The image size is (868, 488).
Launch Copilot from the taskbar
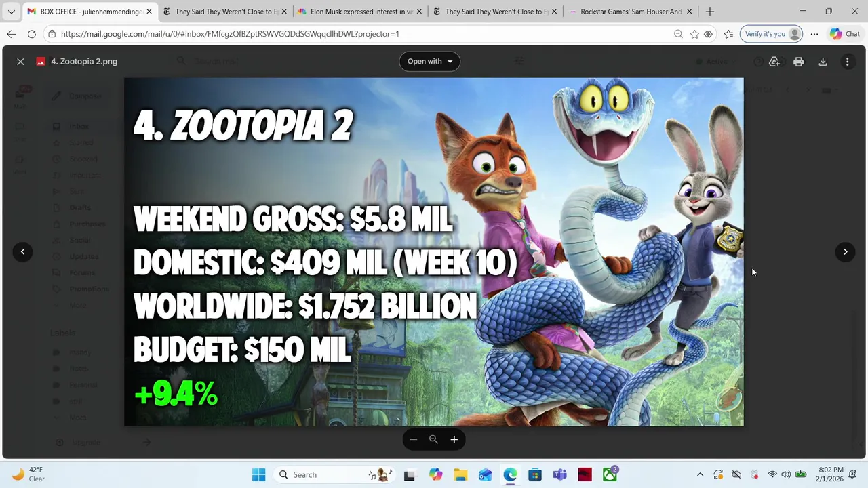pyautogui.click(x=435, y=474)
